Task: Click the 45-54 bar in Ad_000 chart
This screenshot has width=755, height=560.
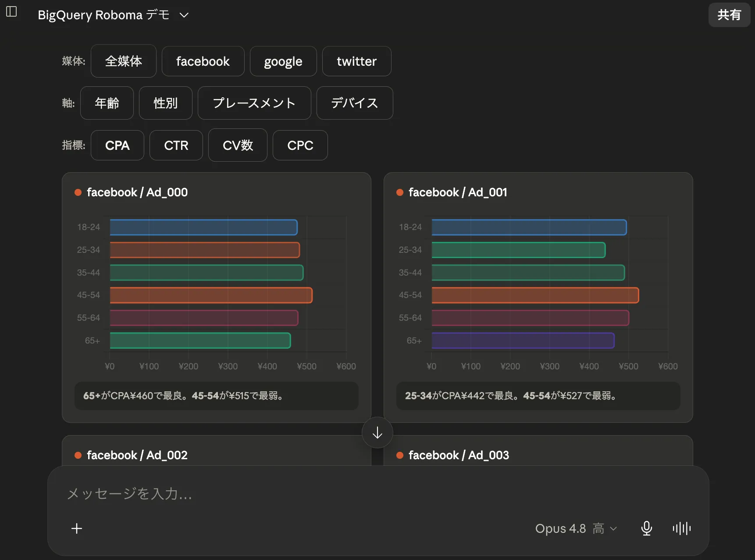Action: (x=211, y=295)
